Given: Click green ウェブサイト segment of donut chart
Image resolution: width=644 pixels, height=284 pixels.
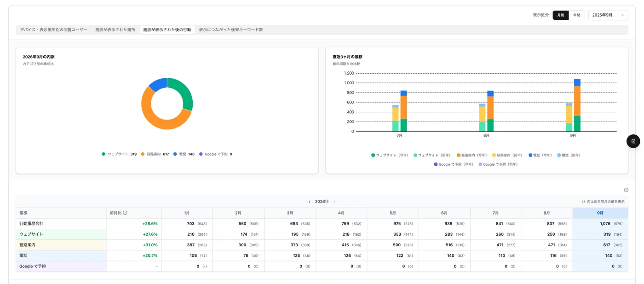Looking at the screenshot, I should [x=185, y=92].
